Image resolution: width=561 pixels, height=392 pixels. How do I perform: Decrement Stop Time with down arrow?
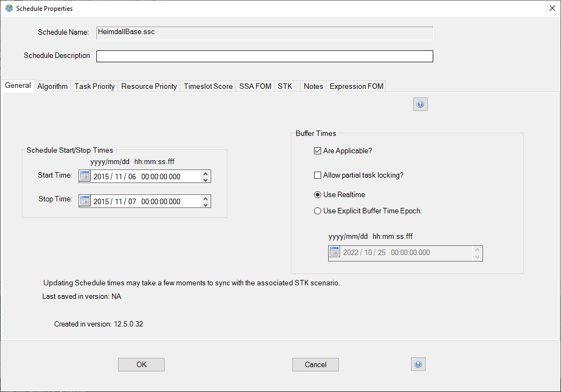205,205
